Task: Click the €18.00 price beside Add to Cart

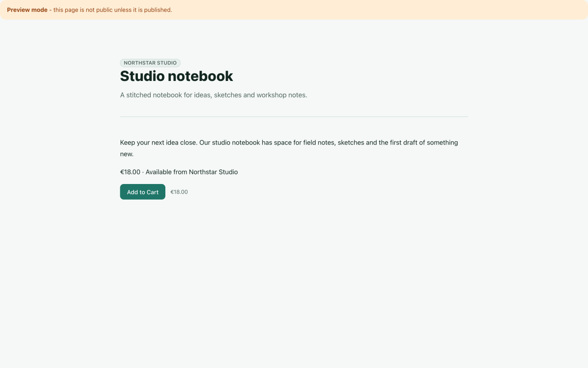Action: [179, 192]
